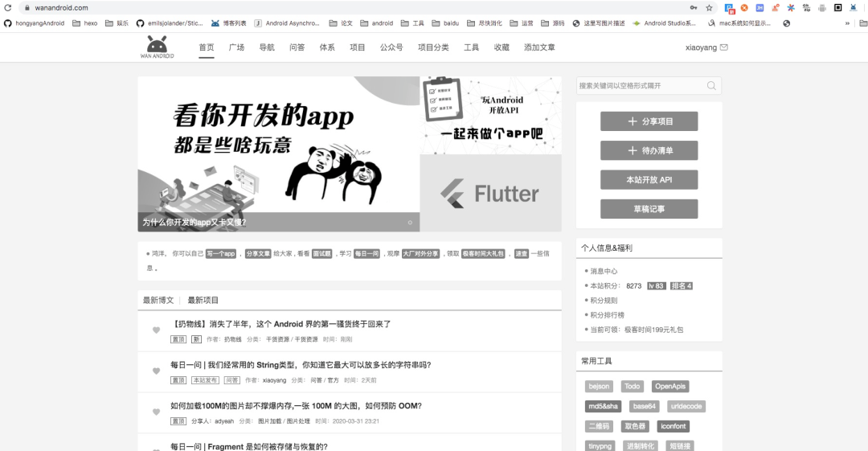Viewport: 868px width, 451px height.
Task: Open the 项目分类 nav item
Action: click(433, 47)
